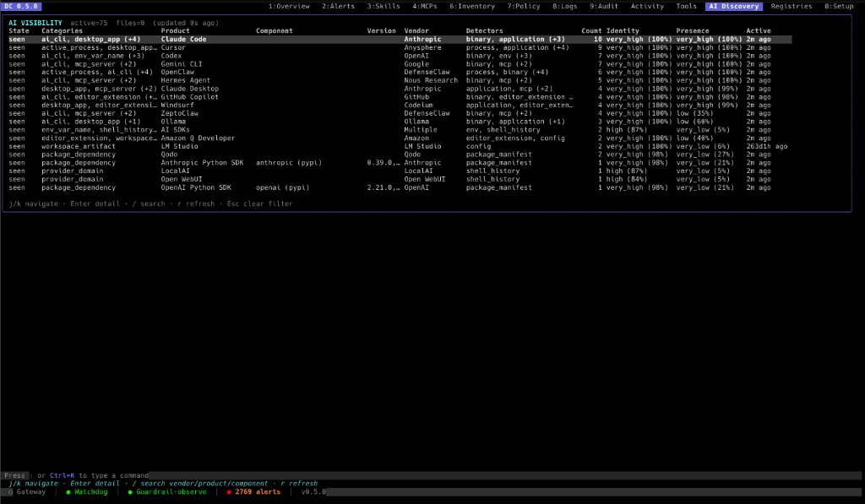
Task: Select the Activity tab
Action: [x=647, y=6]
